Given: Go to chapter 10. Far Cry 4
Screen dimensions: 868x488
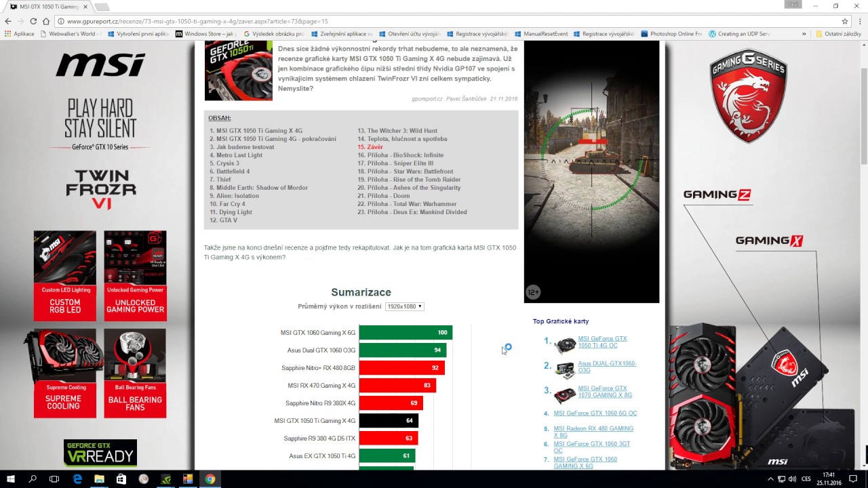Looking at the screenshot, I should pyautogui.click(x=227, y=204).
